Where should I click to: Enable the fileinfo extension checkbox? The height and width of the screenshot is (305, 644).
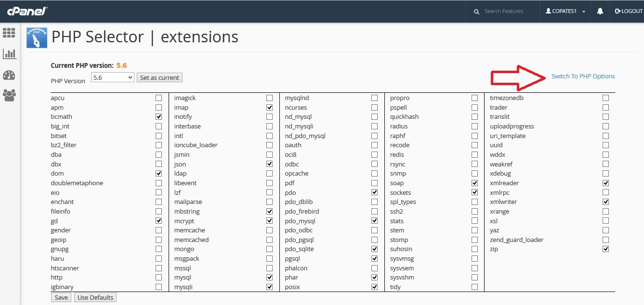pyautogui.click(x=158, y=211)
